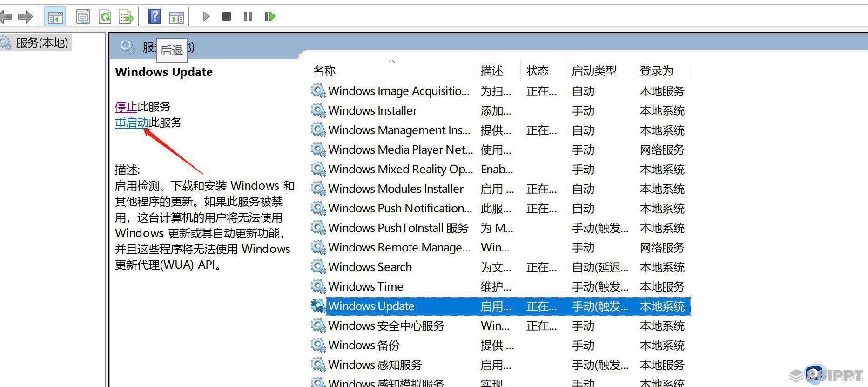Image resolution: width=868 pixels, height=387 pixels.
Task: Select the Windows Remote Manage... service name
Action: click(x=399, y=247)
